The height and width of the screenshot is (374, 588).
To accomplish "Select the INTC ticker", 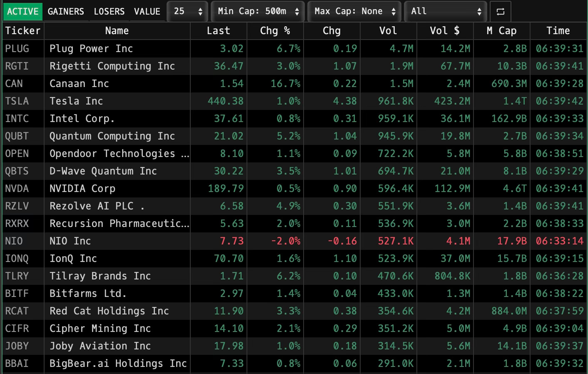I will (17, 119).
